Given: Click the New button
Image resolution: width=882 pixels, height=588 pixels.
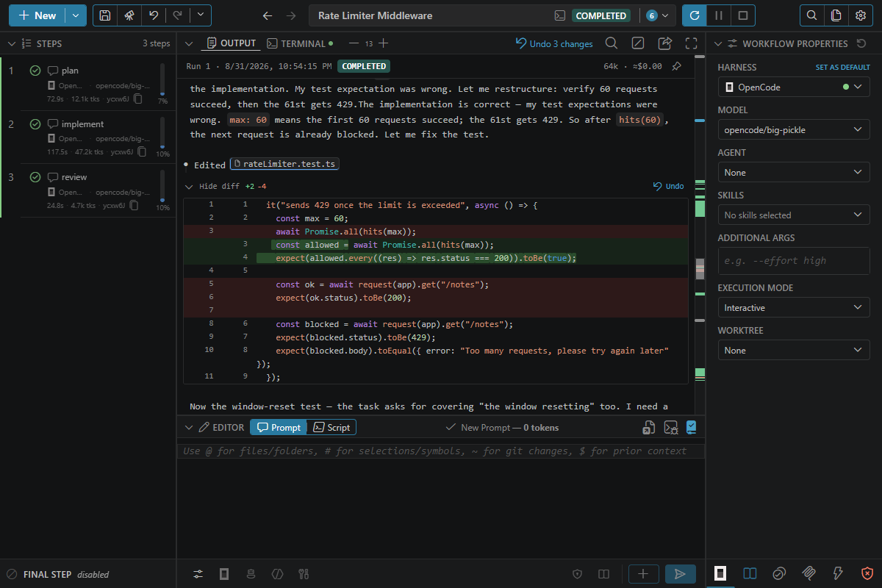Looking at the screenshot, I should (37, 15).
